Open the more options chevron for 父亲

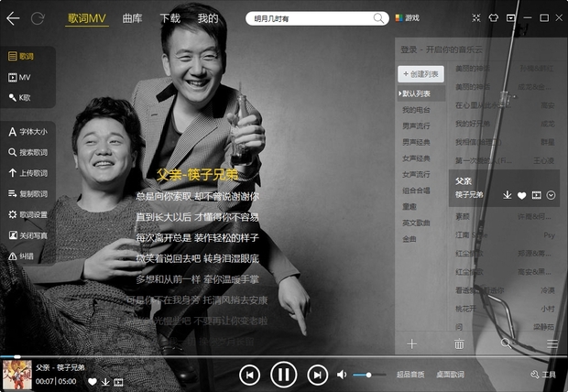coord(551,195)
